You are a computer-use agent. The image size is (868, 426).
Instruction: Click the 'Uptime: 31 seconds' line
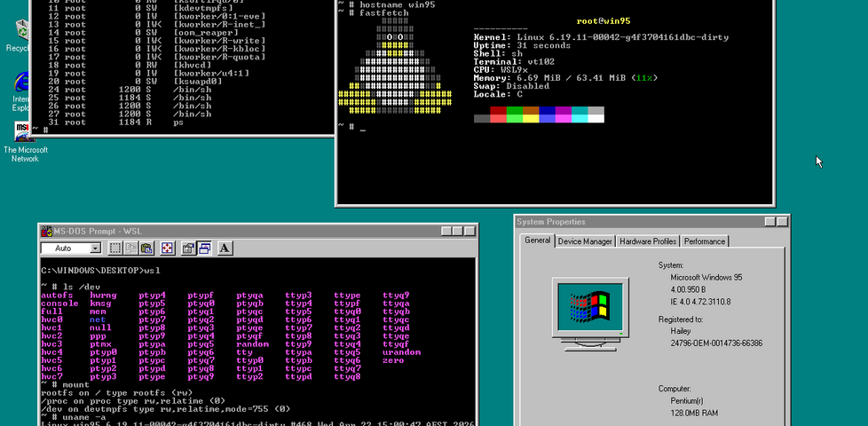[x=522, y=45]
